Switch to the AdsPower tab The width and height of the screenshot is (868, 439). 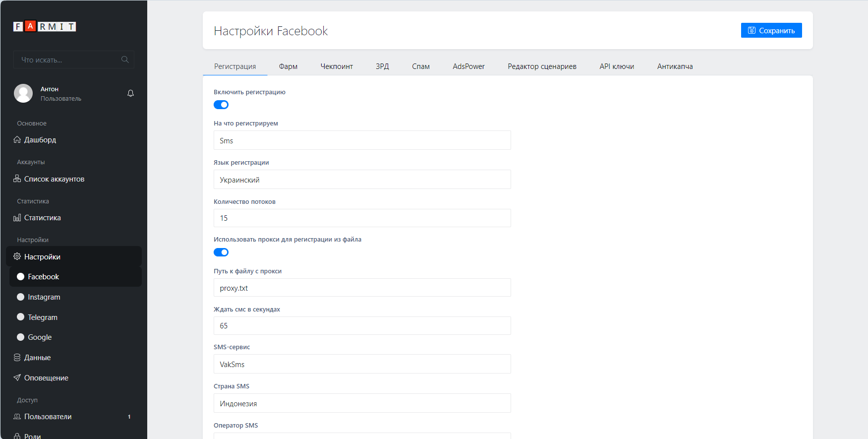click(x=468, y=66)
